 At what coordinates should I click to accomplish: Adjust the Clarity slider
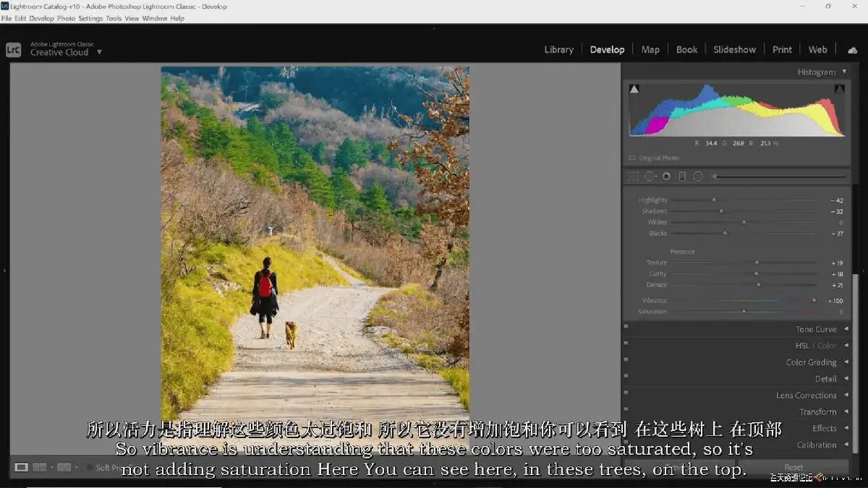coord(744,274)
